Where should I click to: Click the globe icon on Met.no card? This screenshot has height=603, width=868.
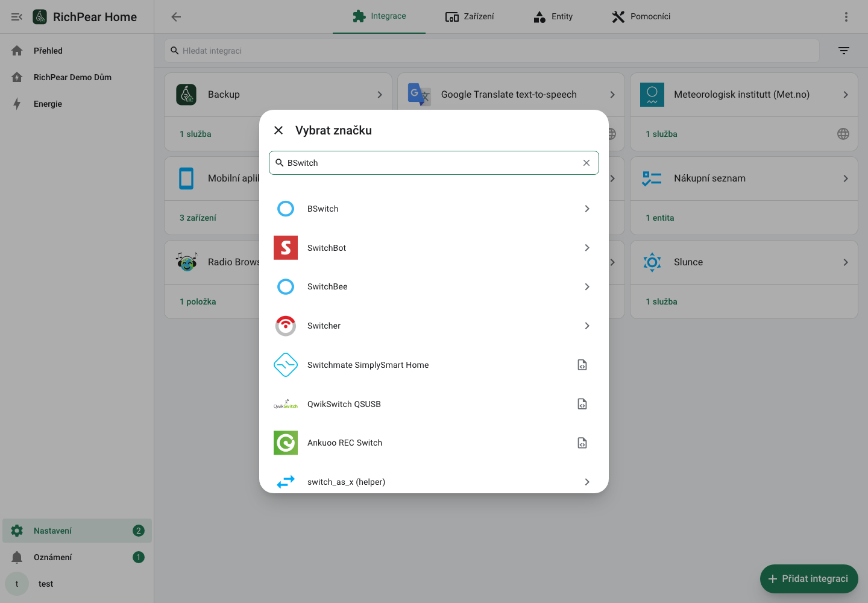click(x=843, y=134)
